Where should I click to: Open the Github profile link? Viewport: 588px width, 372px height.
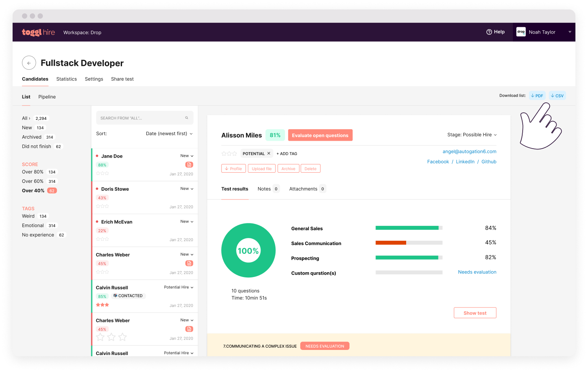(x=489, y=162)
